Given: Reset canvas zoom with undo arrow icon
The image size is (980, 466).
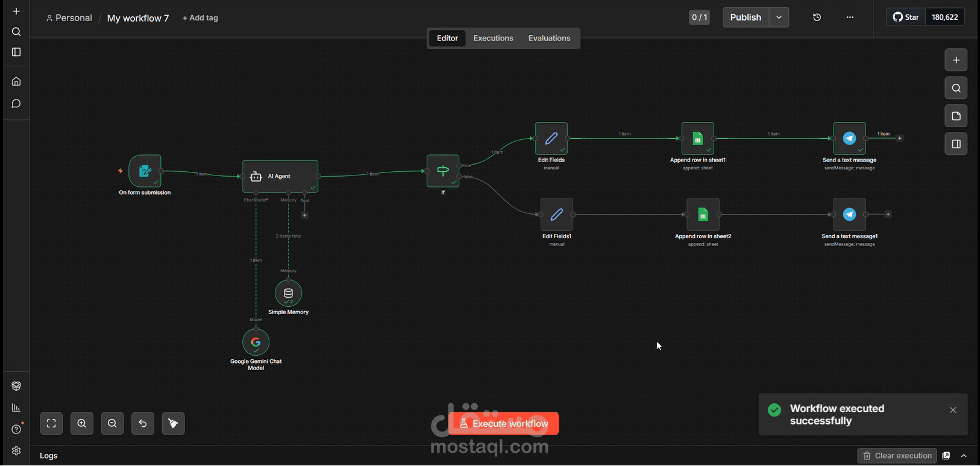Looking at the screenshot, I should tap(143, 423).
